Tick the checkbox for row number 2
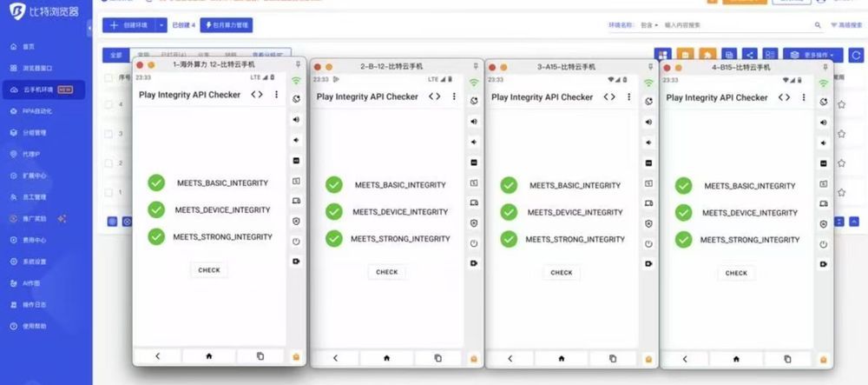Image resolution: width=868 pixels, height=385 pixels. coord(108,163)
